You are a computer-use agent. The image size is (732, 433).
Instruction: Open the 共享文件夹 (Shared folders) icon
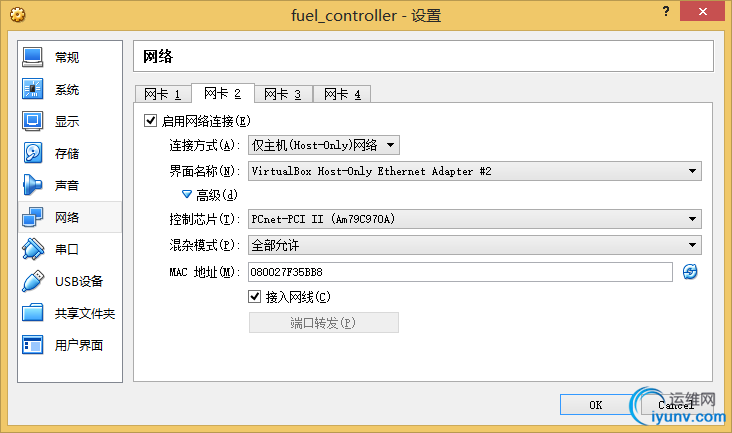tap(32, 313)
